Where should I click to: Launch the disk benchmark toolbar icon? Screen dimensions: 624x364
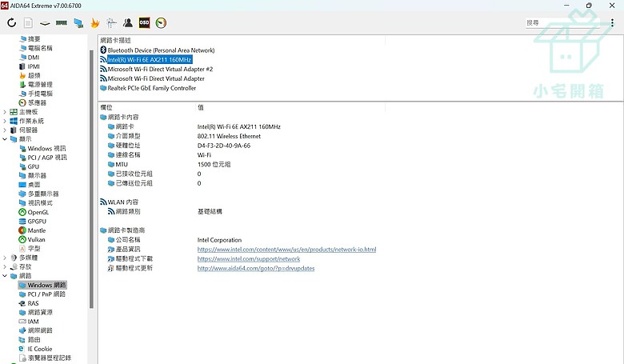coord(45,23)
